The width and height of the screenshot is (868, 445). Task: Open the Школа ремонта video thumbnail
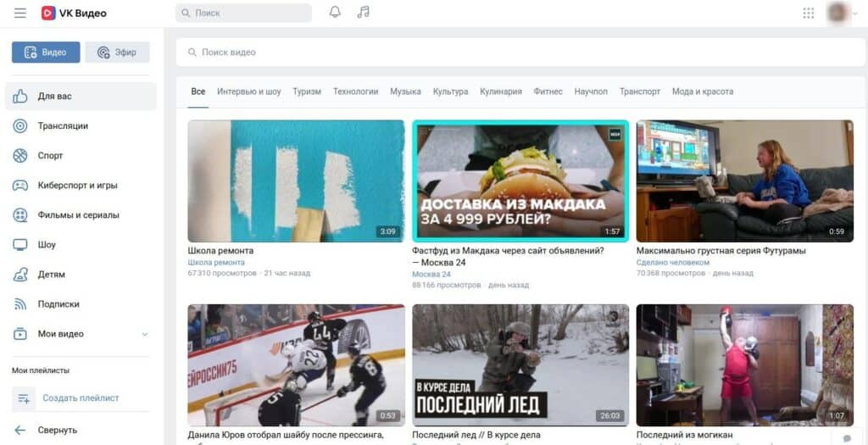296,181
